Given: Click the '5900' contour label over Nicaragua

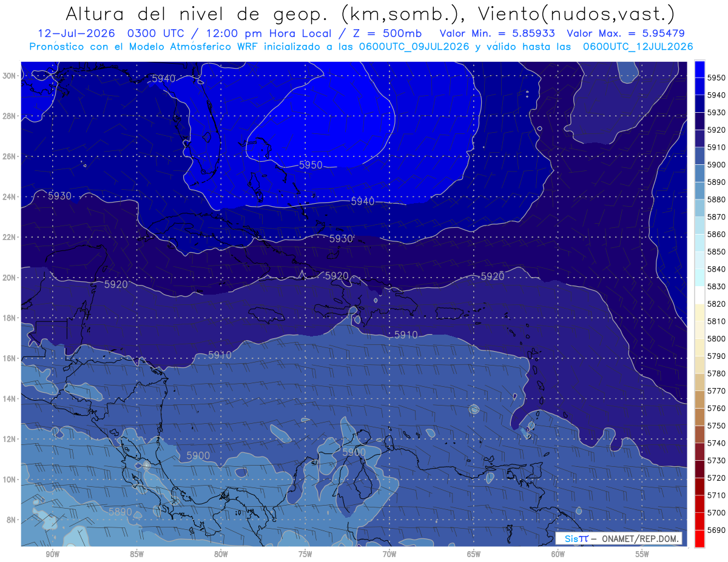Looking at the screenshot, I should [198, 456].
